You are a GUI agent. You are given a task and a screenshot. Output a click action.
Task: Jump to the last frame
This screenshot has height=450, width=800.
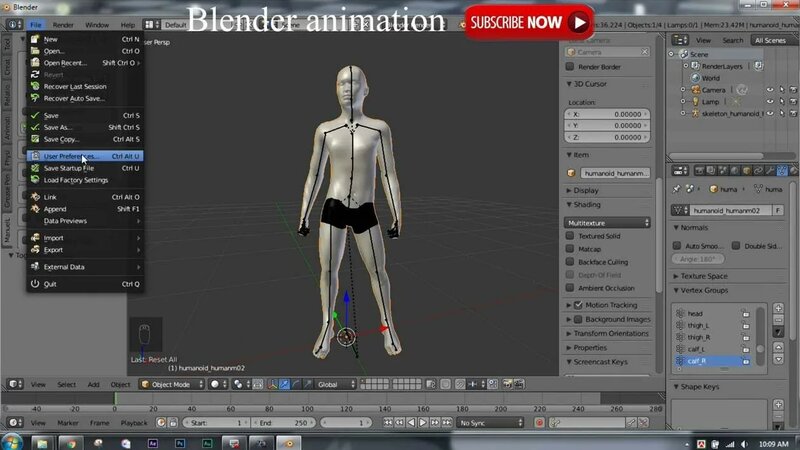pos(447,422)
